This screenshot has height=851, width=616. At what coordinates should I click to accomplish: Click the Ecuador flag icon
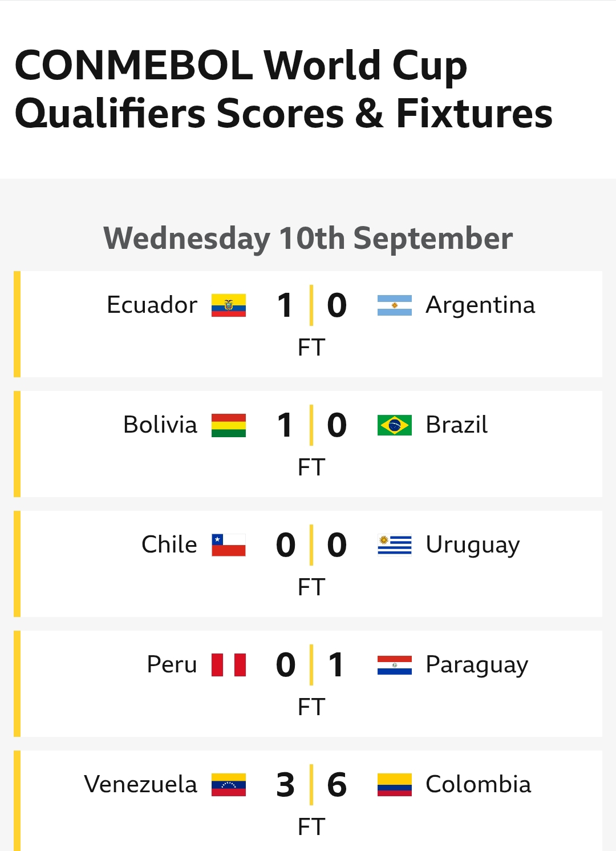tap(229, 305)
